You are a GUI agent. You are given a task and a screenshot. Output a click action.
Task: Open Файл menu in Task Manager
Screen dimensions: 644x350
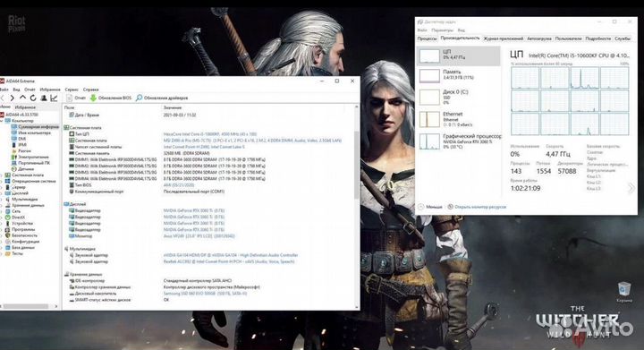[x=422, y=30]
